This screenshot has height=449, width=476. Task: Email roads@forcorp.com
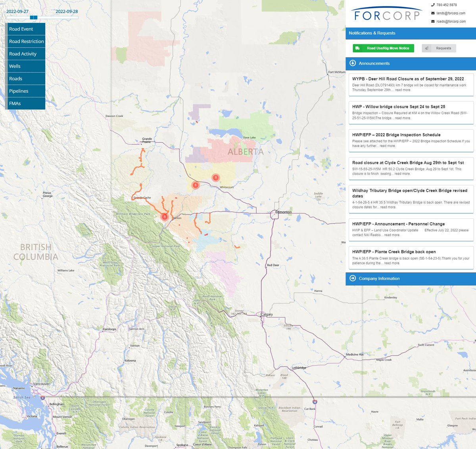(x=451, y=21)
